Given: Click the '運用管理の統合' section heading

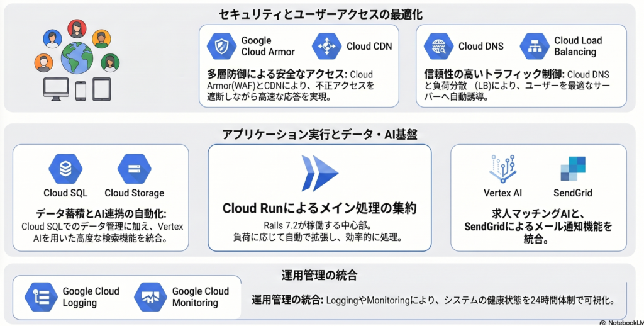Looking at the screenshot, I should point(319,275).
